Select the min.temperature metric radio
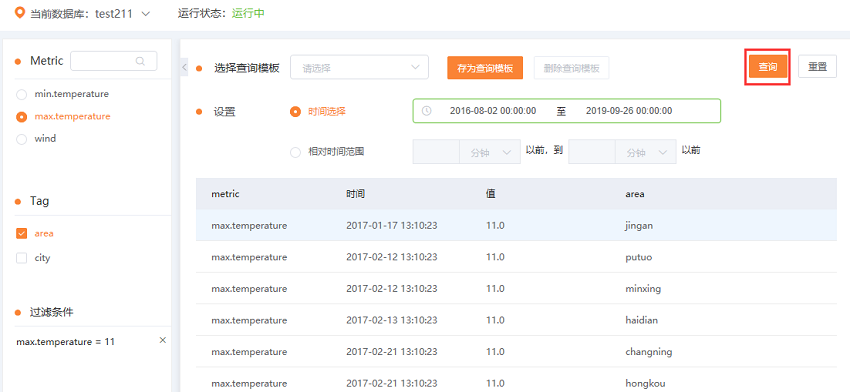The image size is (850, 392). (22, 94)
